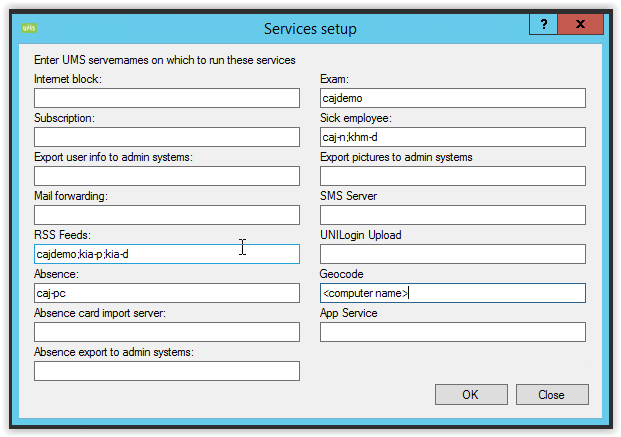Click the OK button
Screen dimensions: 621x437
(470, 394)
